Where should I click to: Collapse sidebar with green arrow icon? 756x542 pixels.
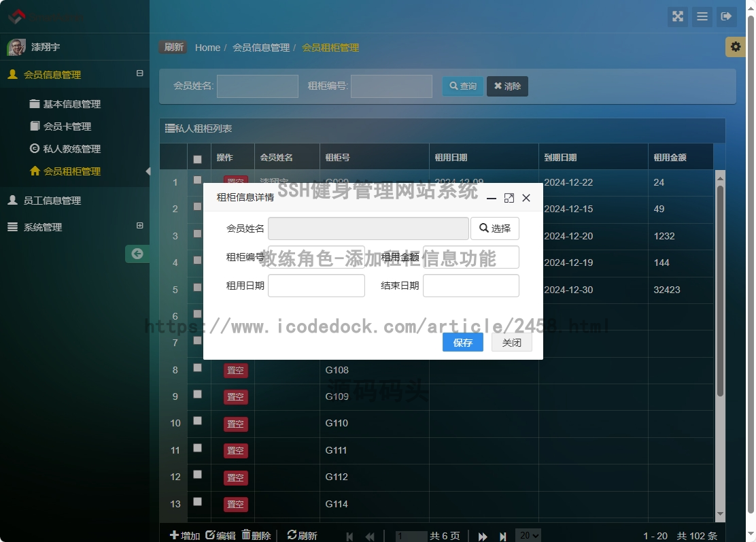point(137,254)
